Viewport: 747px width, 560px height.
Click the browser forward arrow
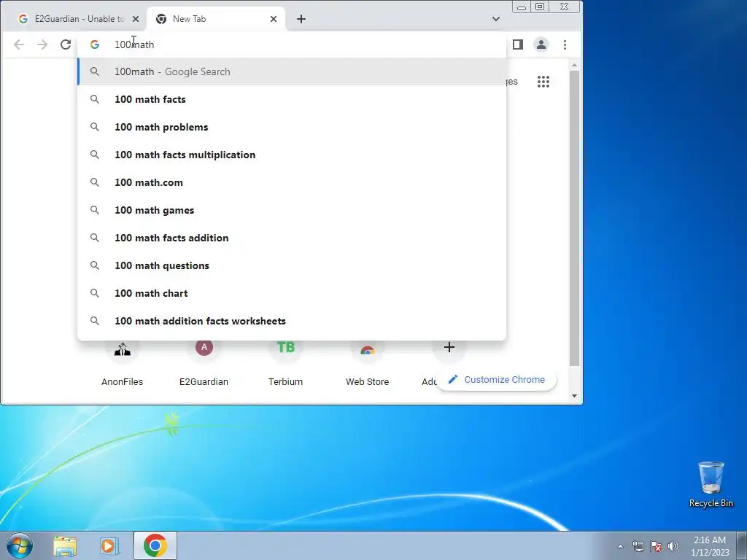[42, 44]
